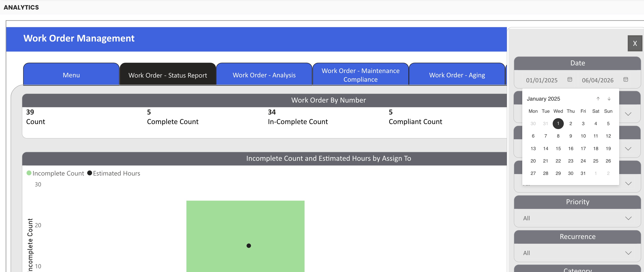Open the Work Order - Aging tab
The image size is (644, 272).
(x=457, y=75)
